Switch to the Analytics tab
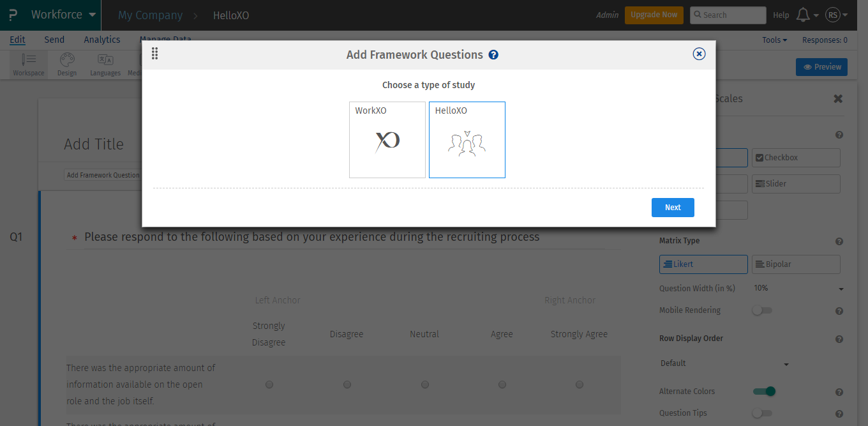868x426 pixels. (102, 39)
